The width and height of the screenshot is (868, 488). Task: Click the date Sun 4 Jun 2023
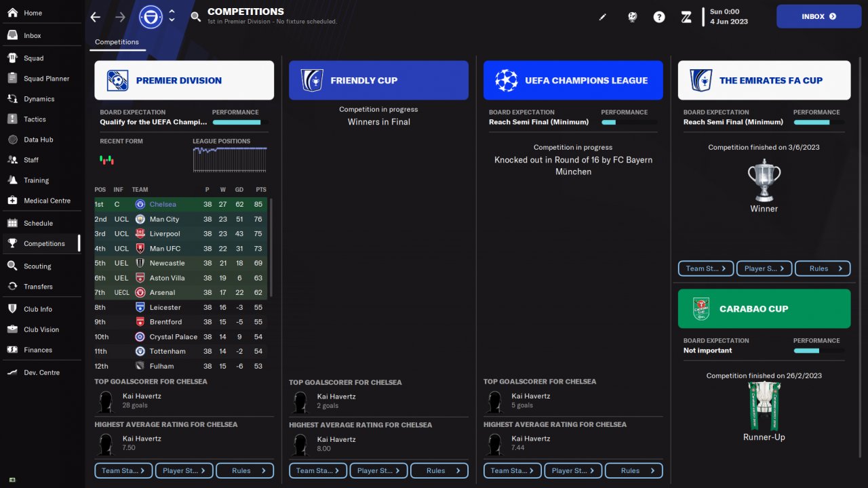click(x=729, y=16)
